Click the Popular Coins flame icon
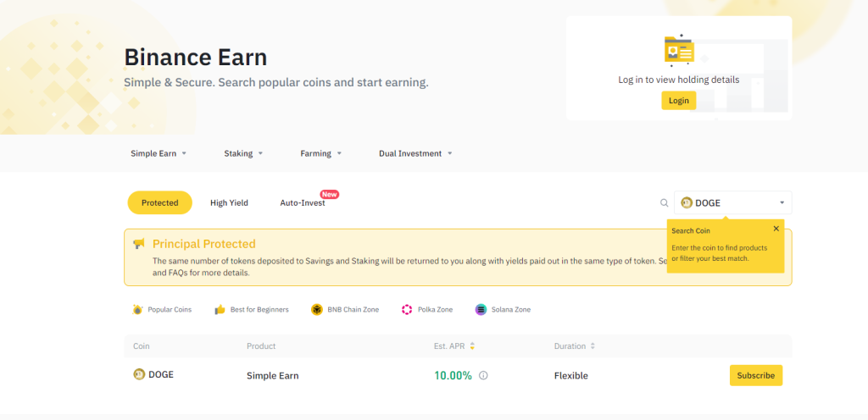868x420 pixels. click(x=137, y=309)
